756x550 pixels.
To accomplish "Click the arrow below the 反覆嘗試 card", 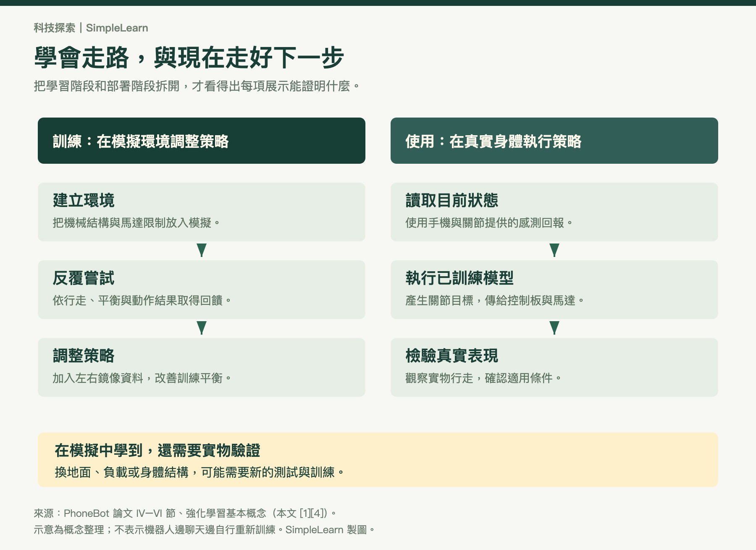I will click(202, 328).
